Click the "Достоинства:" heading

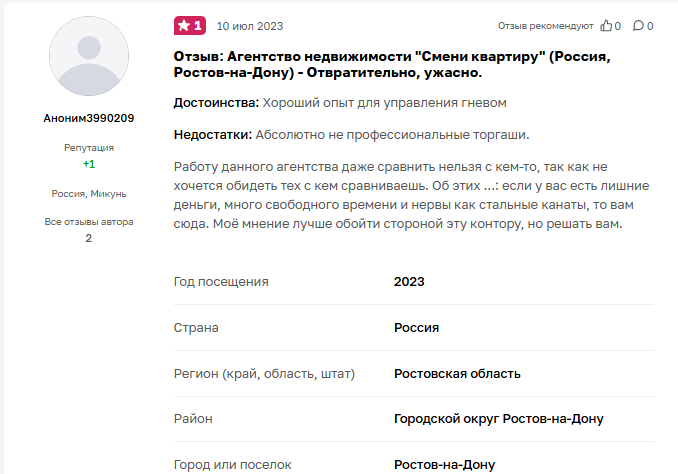217,103
